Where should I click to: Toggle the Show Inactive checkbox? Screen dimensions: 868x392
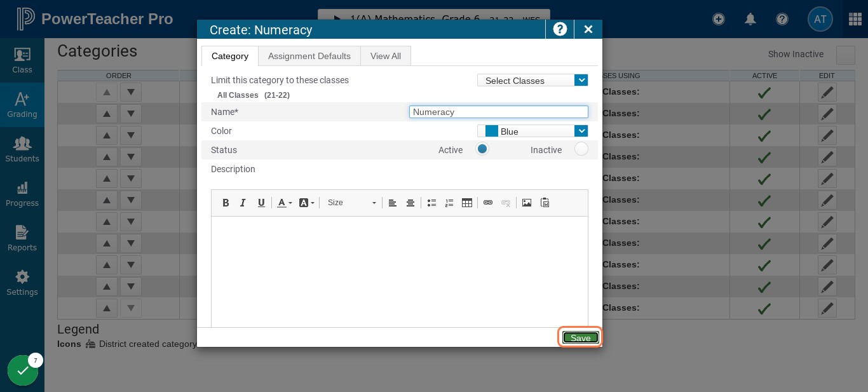[x=846, y=55]
